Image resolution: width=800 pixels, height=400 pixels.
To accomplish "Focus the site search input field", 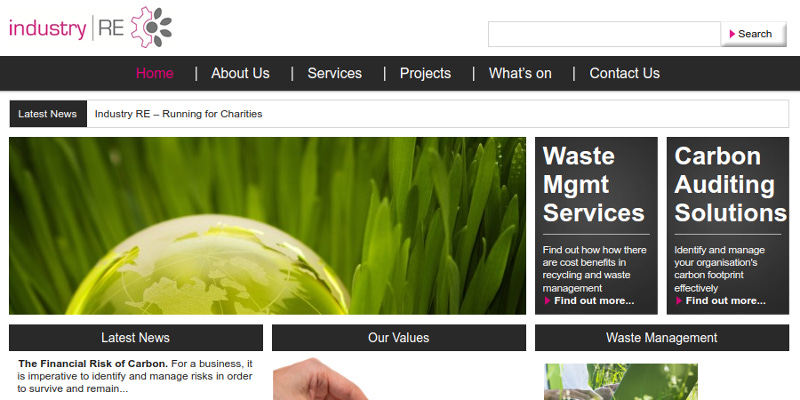I will pyautogui.click(x=604, y=34).
